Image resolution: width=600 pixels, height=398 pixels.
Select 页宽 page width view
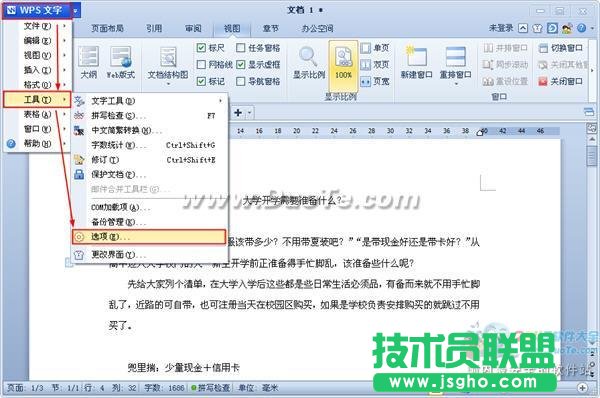pos(375,81)
